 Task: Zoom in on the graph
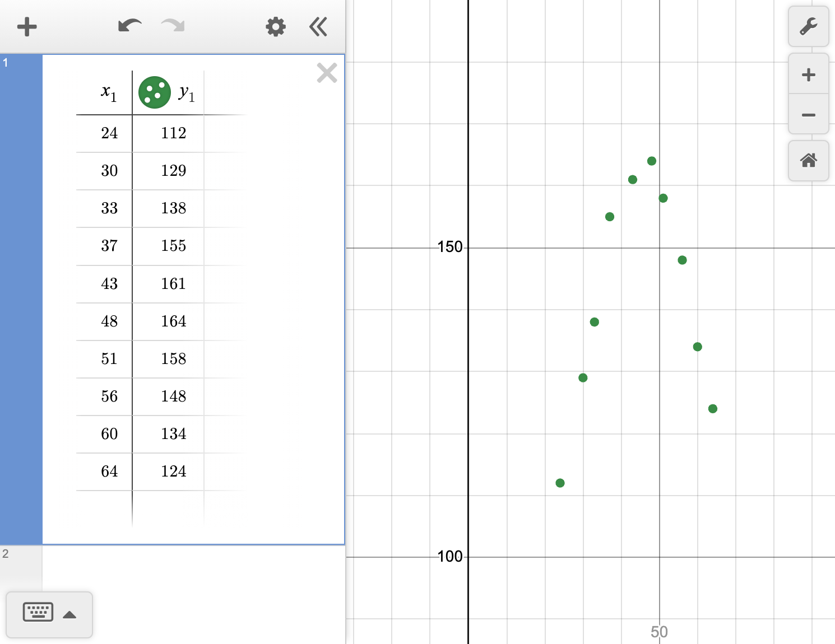click(808, 74)
